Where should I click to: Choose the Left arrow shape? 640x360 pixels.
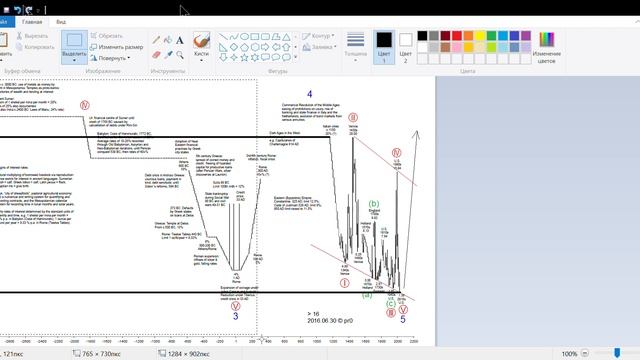pyautogui.click(x=276, y=47)
